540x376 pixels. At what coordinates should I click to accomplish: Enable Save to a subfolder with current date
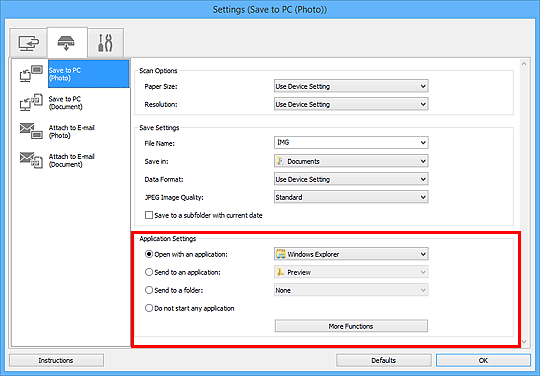[149, 215]
